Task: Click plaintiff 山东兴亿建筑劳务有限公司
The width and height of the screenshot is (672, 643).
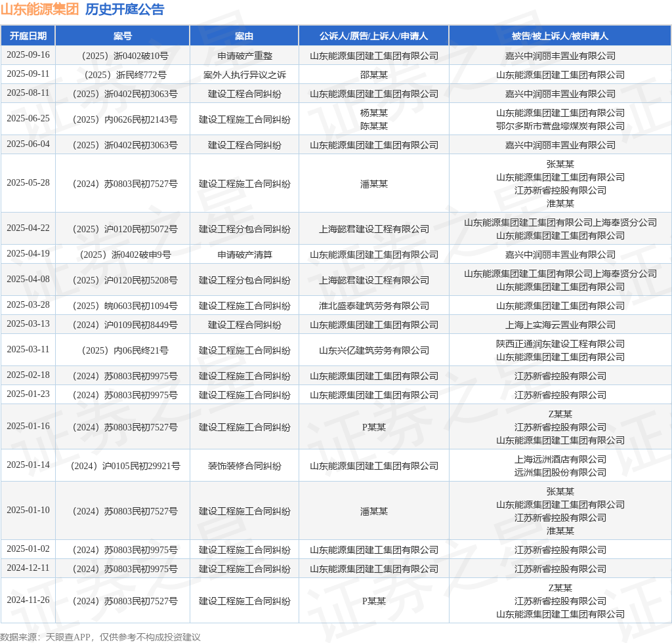Action: coord(373,350)
